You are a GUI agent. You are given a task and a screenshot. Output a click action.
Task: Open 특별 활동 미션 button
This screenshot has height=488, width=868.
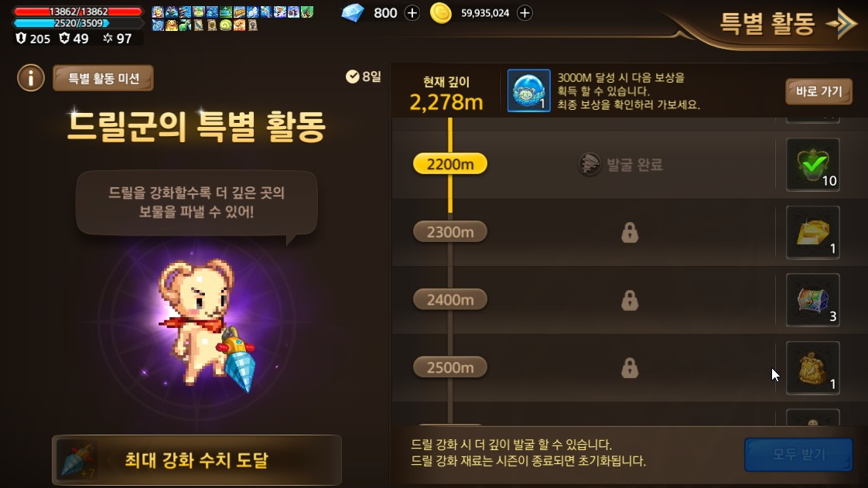click(x=103, y=78)
